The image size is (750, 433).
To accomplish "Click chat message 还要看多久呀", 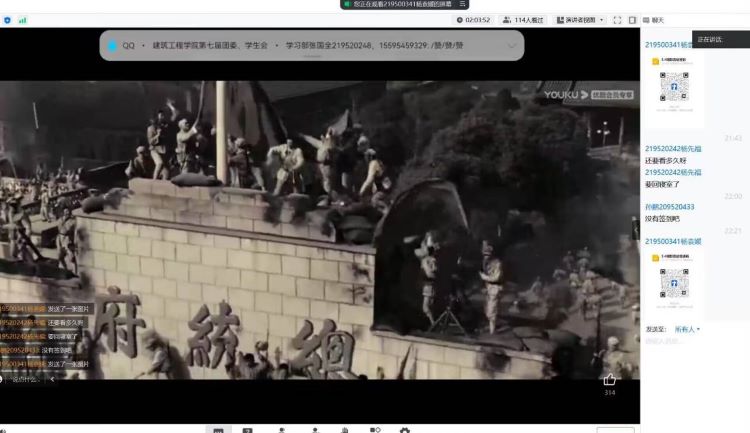I will click(665, 160).
